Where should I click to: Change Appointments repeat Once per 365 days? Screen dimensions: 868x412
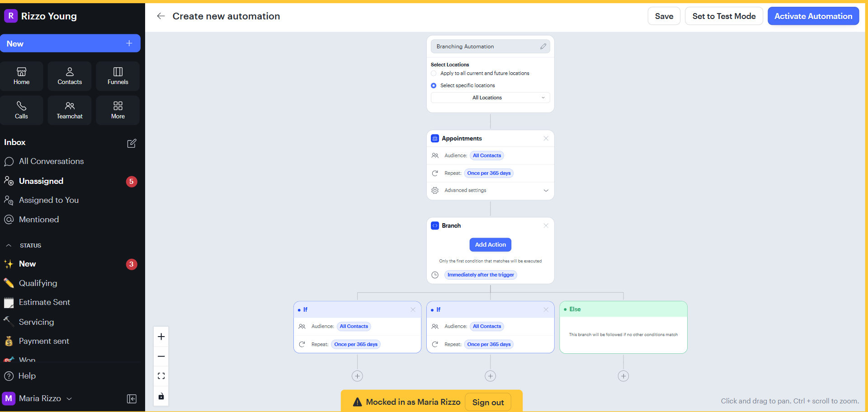(489, 173)
